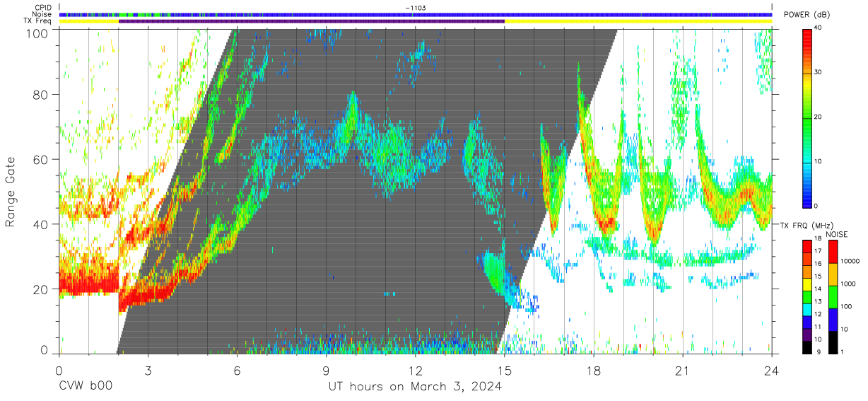Image resolution: width=868 pixels, height=401 pixels.
Task: Click the 100 tick on the Range Gate axis
Action: pyautogui.click(x=37, y=33)
